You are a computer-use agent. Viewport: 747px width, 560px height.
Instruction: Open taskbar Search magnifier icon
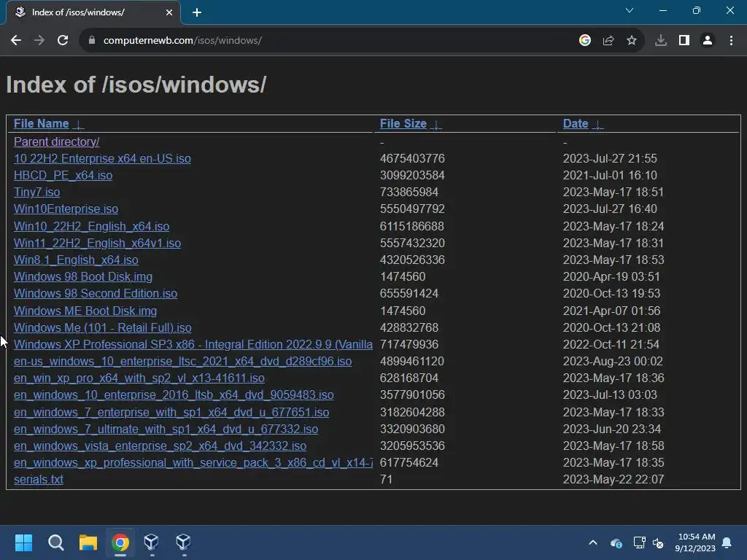[x=55, y=542]
